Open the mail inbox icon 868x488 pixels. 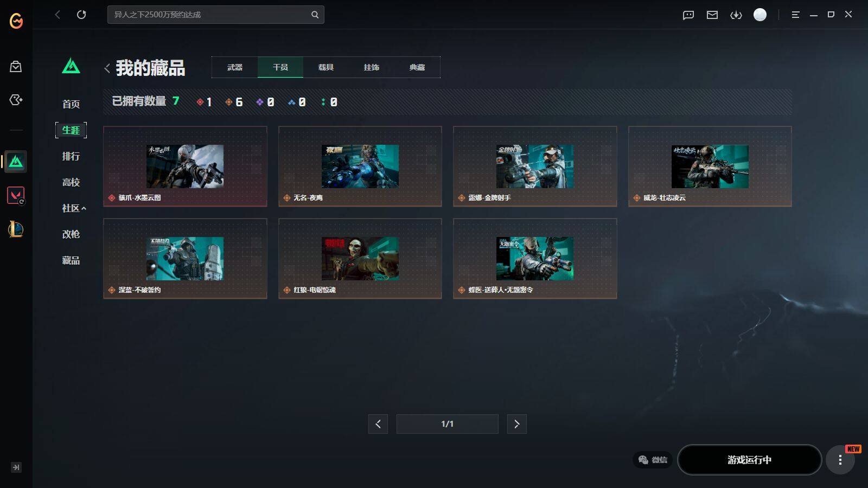pyautogui.click(x=712, y=15)
